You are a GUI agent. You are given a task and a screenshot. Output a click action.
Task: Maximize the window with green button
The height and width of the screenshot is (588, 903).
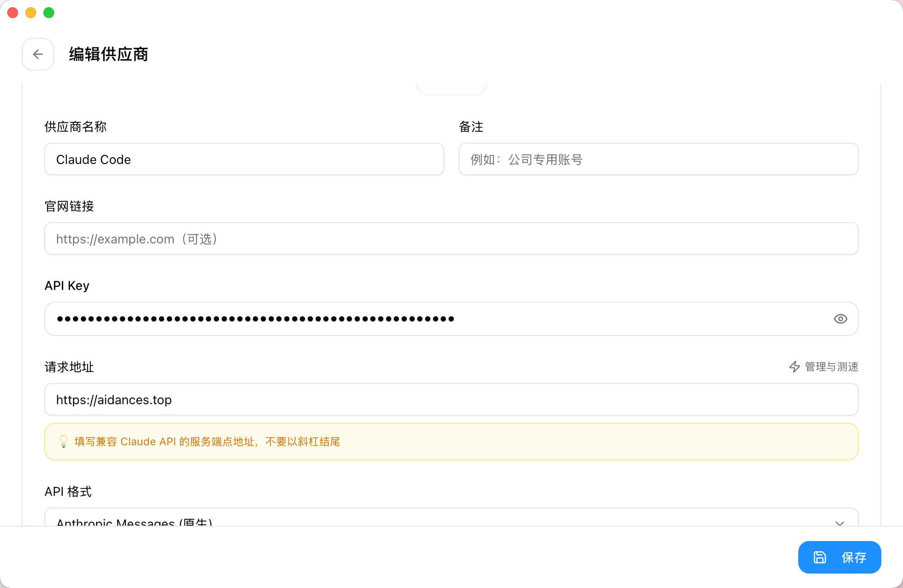(49, 13)
